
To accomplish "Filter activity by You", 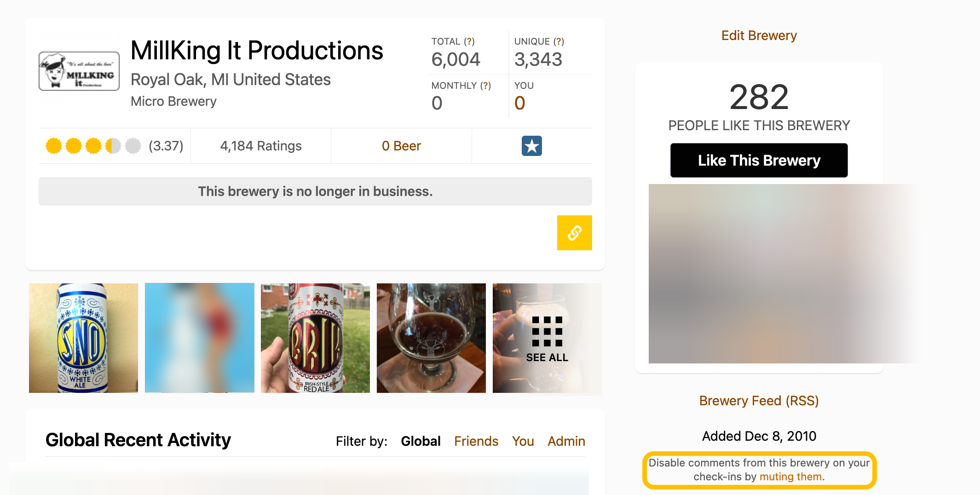I will [x=523, y=441].
